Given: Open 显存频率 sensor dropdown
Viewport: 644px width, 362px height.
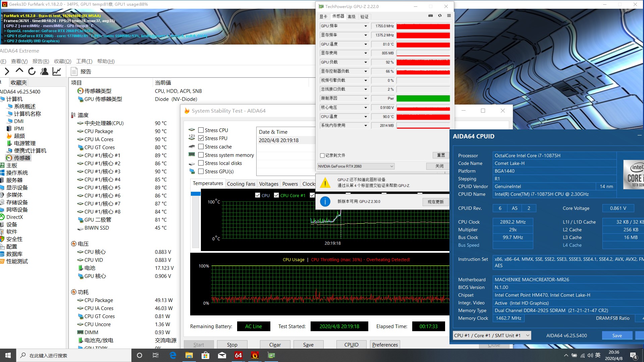Looking at the screenshot, I should 366,35.
